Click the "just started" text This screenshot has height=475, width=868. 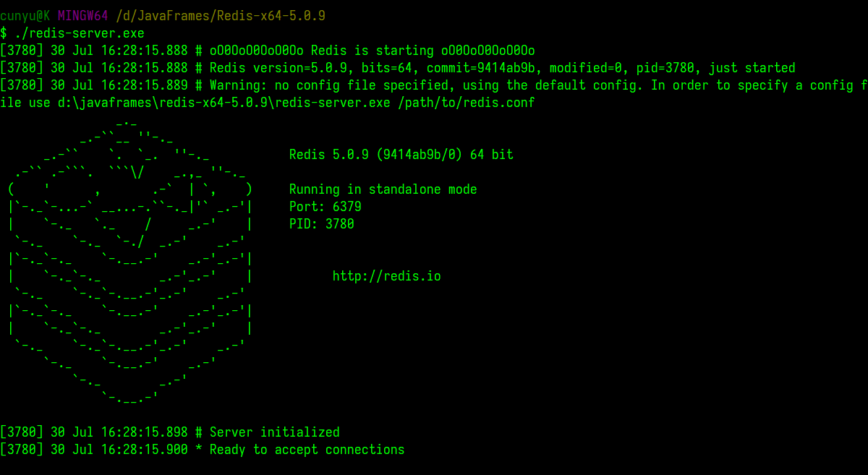pos(752,68)
